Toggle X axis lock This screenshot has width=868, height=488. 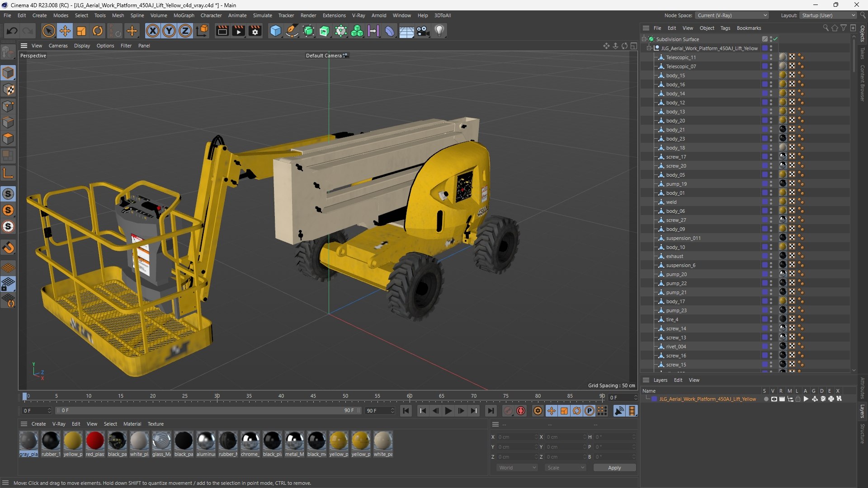[x=153, y=31]
